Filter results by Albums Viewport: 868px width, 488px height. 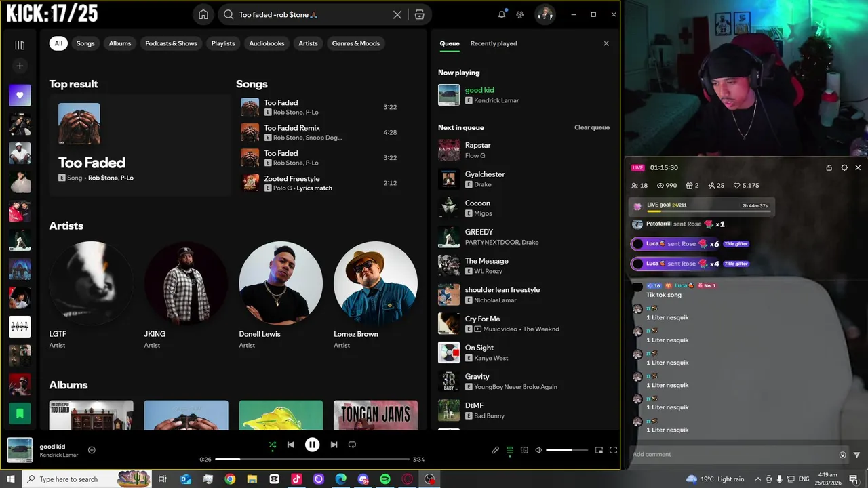[x=120, y=43]
